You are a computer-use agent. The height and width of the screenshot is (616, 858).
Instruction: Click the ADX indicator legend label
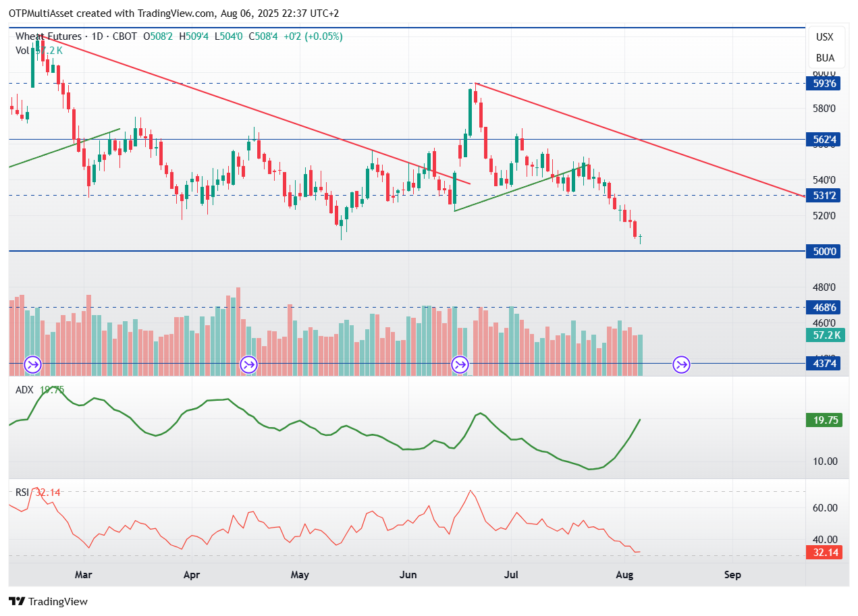pyautogui.click(x=24, y=389)
